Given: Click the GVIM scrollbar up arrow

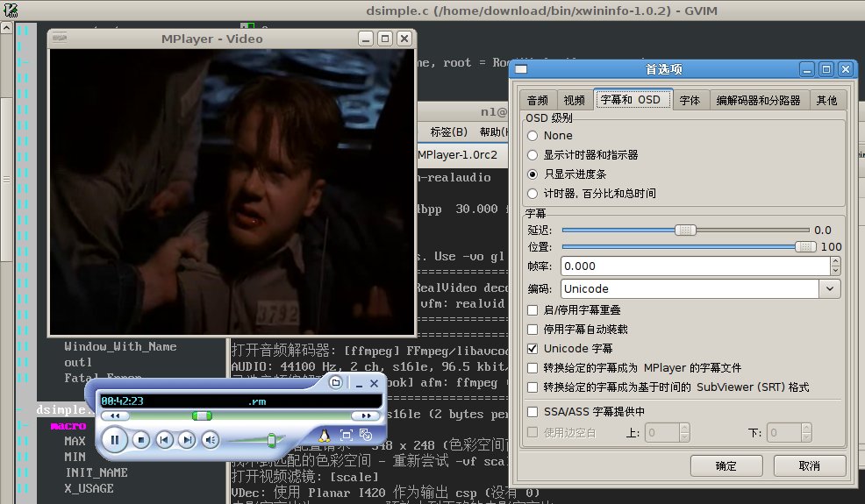Looking at the screenshot, I should [6, 27].
